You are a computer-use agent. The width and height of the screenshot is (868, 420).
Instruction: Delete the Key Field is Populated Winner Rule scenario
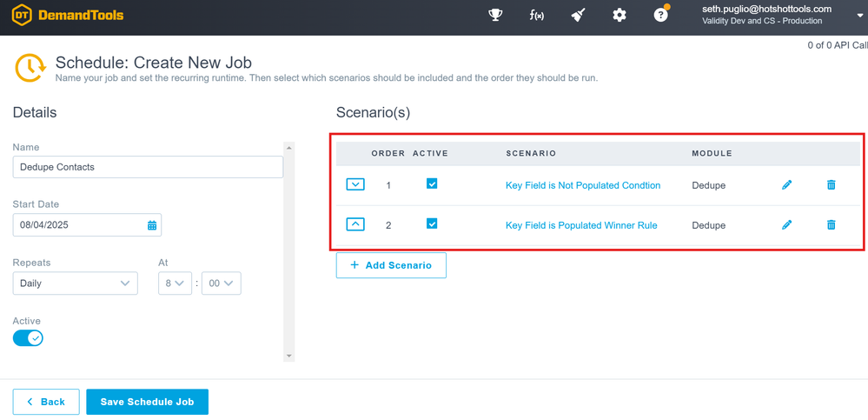[831, 225]
